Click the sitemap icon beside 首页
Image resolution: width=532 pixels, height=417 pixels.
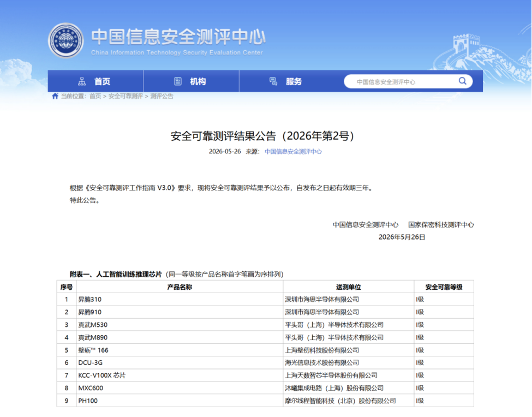click(x=82, y=81)
